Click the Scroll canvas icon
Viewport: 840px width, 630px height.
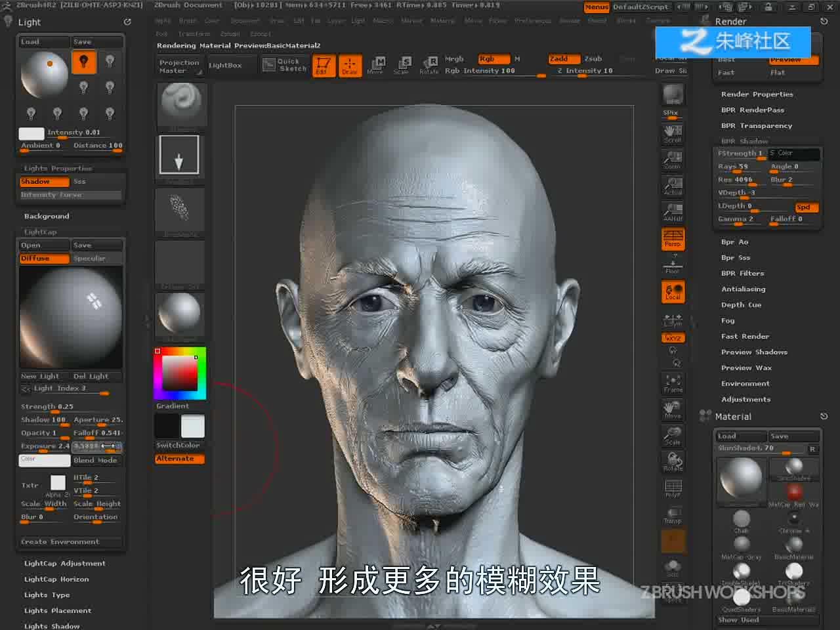tap(673, 133)
